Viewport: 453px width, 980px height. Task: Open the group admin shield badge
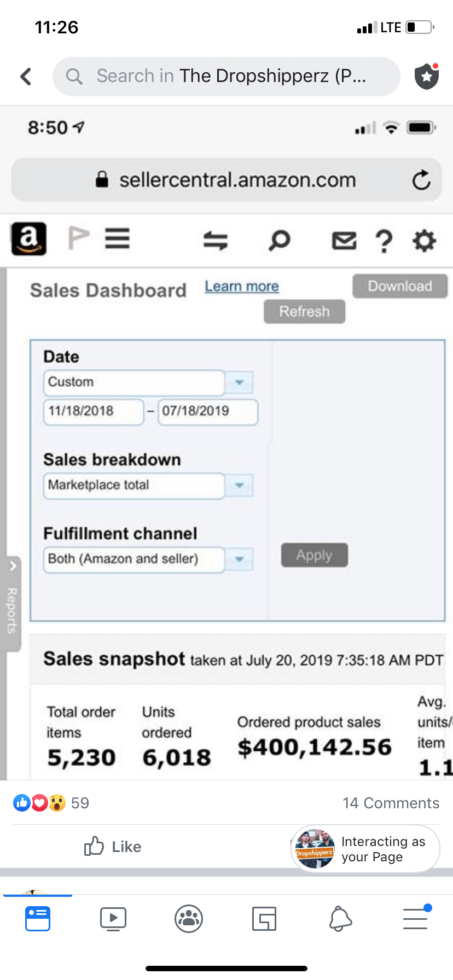[427, 77]
